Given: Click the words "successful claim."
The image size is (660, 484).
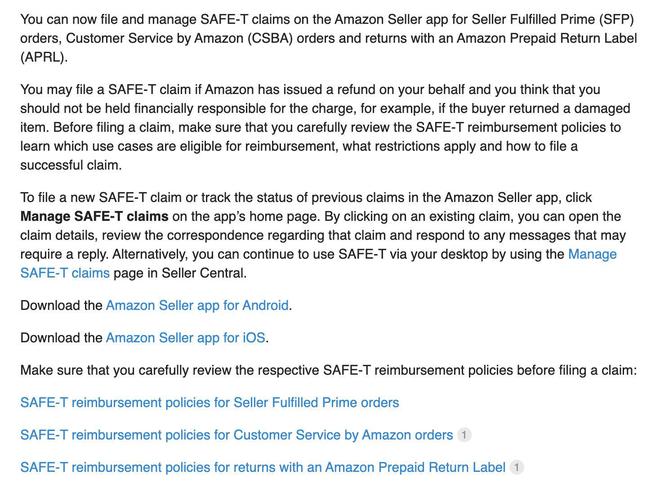Looking at the screenshot, I should (71, 165).
